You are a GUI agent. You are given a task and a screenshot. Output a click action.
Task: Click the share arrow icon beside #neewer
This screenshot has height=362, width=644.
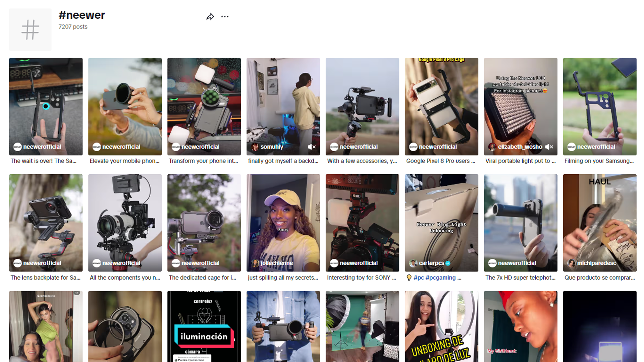click(x=210, y=17)
